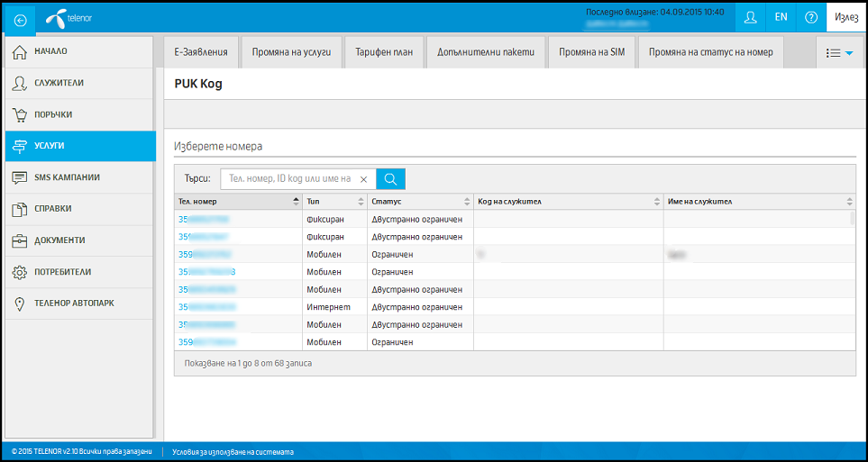
Task: Open the ПОТРЕБИТЕЛИ menu item
Action: click(79, 272)
